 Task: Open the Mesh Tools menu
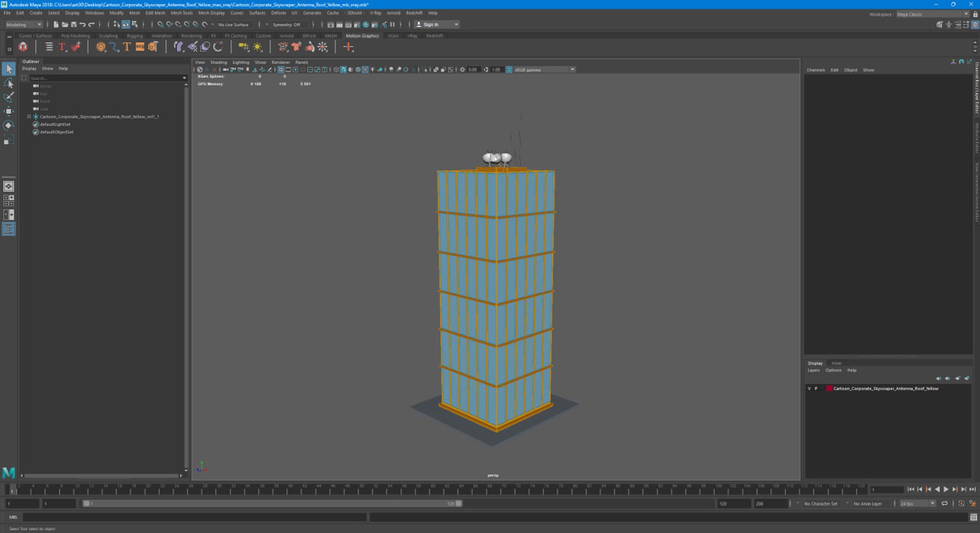pos(182,13)
